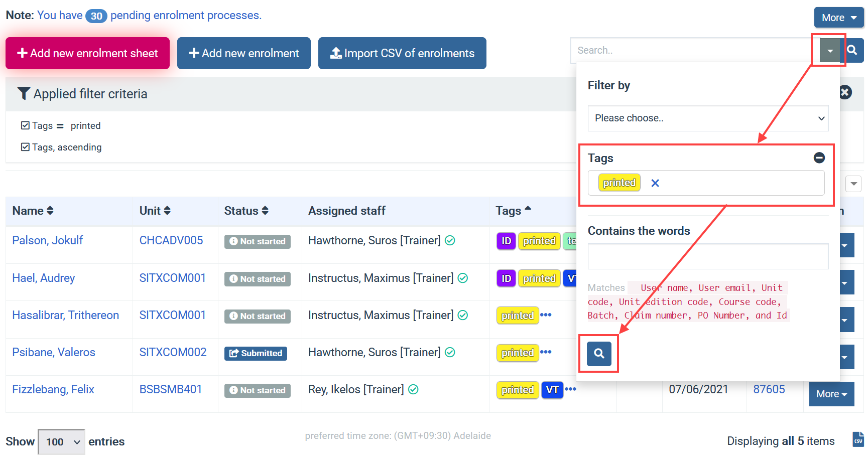
Task: Click the green check beside Instructus, Maximus
Action: [462, 277]
